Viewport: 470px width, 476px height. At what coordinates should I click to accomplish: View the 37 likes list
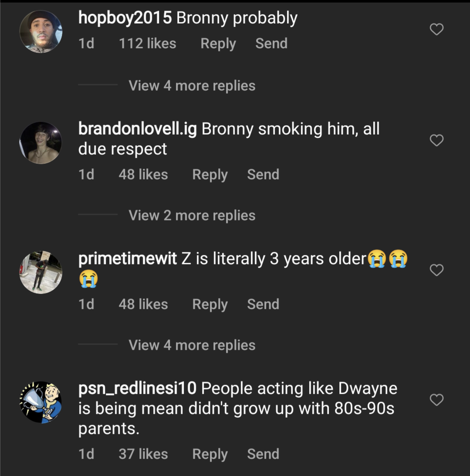(143, 454)
